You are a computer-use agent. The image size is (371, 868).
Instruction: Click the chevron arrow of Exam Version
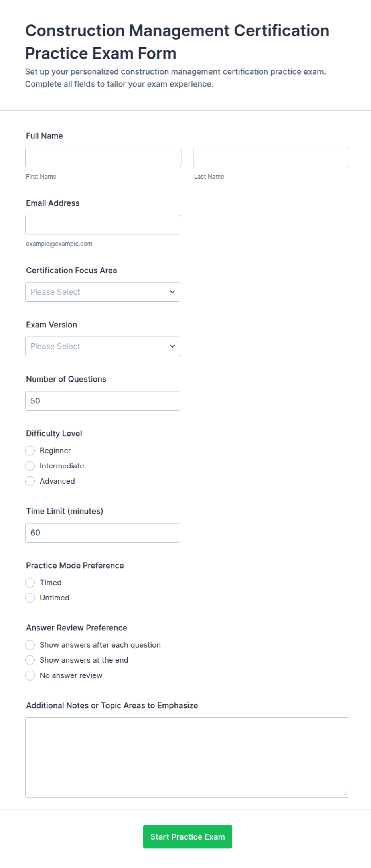[172, 346]
